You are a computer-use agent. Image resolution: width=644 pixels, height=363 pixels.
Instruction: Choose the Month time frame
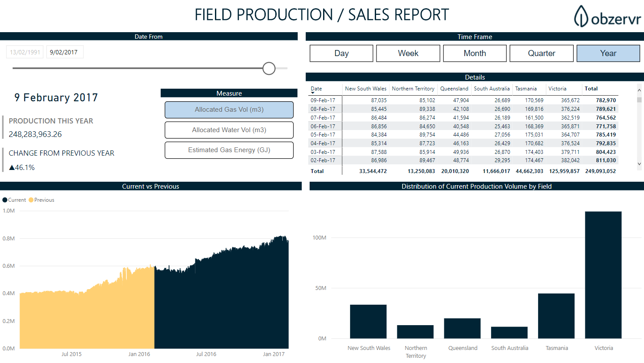pyautogui.click(x=475, y=53)
